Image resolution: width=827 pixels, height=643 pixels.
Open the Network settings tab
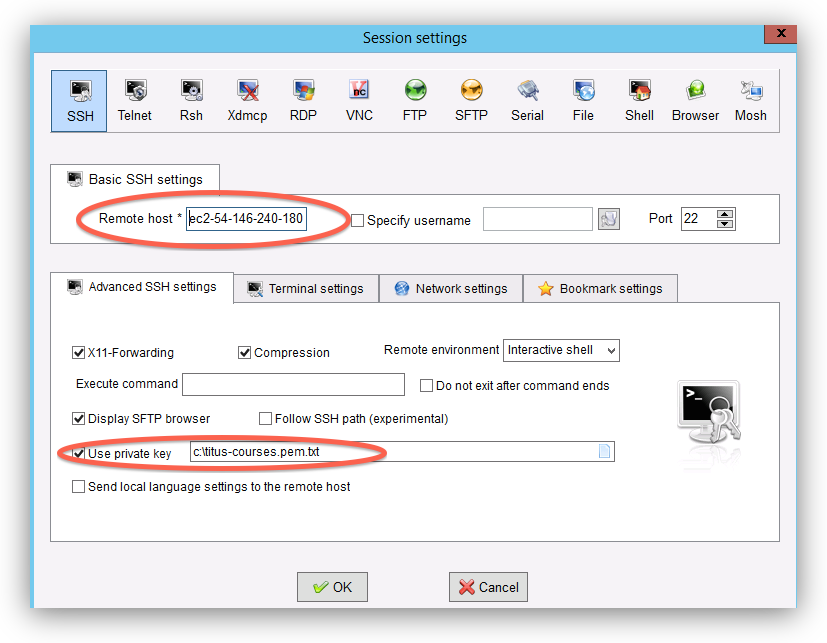(x=451, y=288)
